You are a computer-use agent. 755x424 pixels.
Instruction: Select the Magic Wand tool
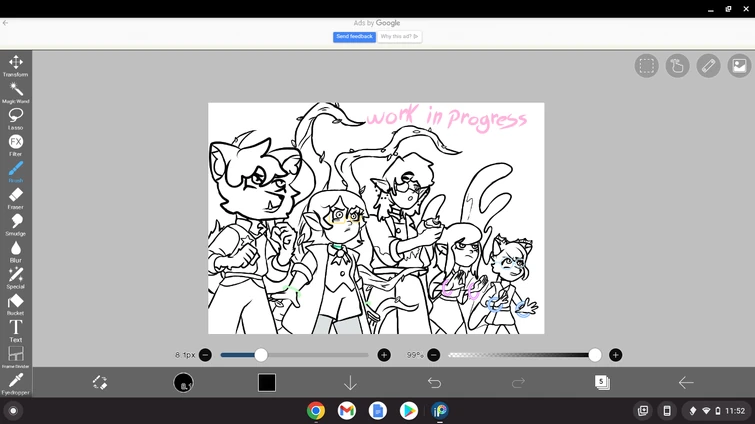click(15, 92)
